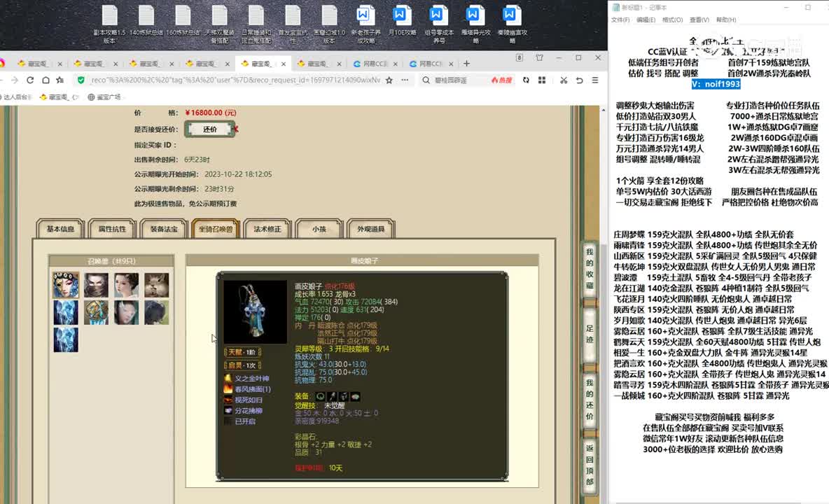Screen dimensions: 829x504
Task: Open the 月10E攻略 document on desktop
Action: [403, 21]
